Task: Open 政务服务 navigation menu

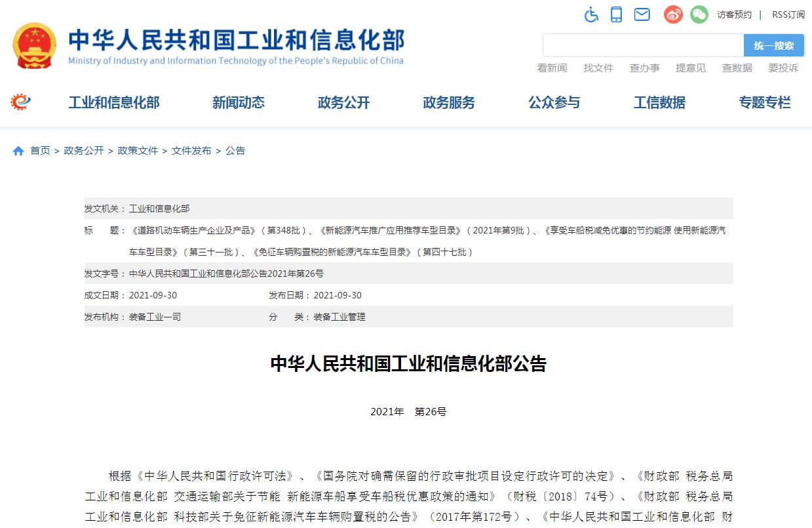Action: tap(449, 102)
